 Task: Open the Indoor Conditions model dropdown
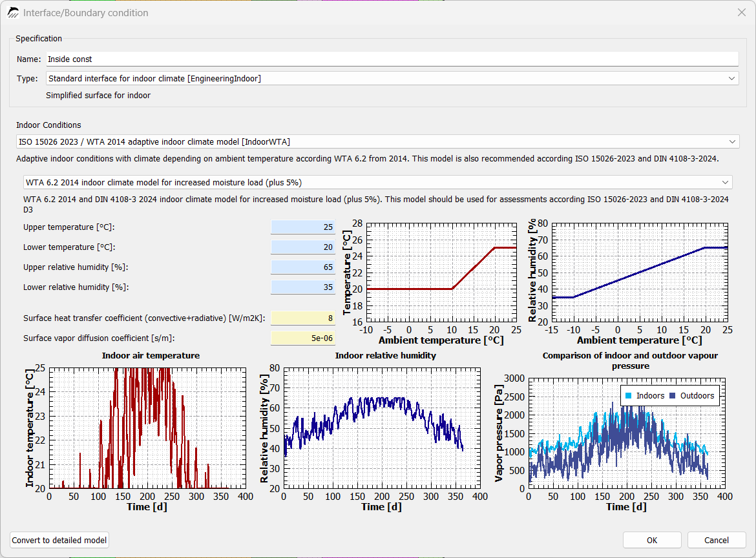[377, 141]
